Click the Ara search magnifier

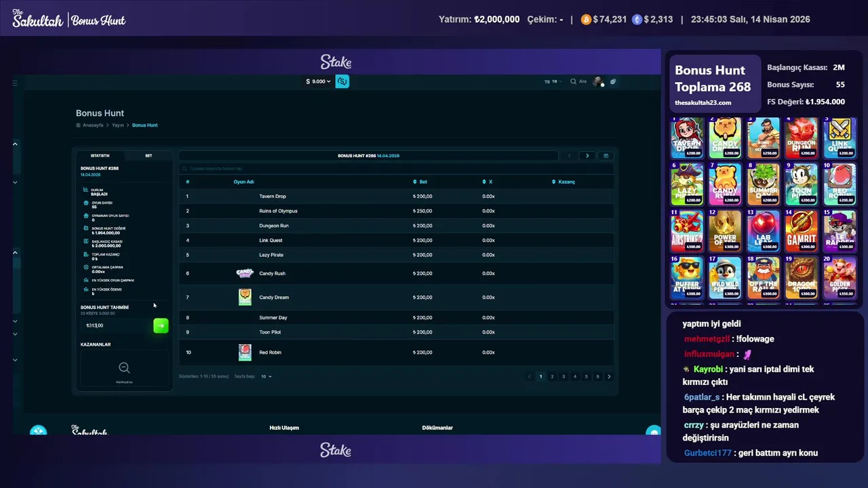click(573, 81)
